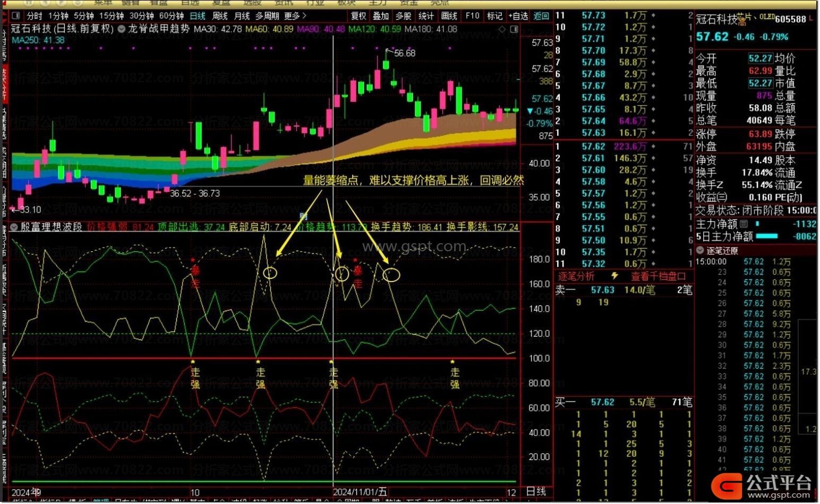Click the 主力净额 detail list icon
This screenshot has width=820, height=504.
(744, 224)
